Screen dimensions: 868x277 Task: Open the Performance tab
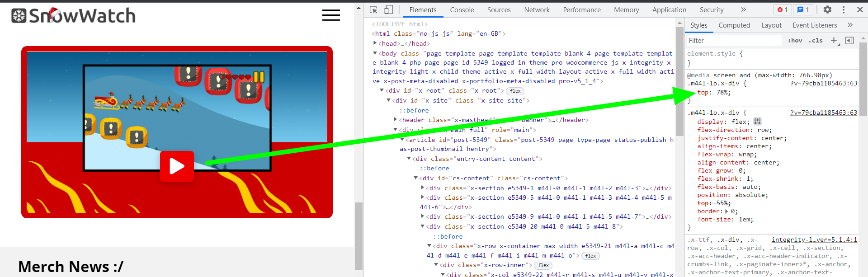point(582,10)
